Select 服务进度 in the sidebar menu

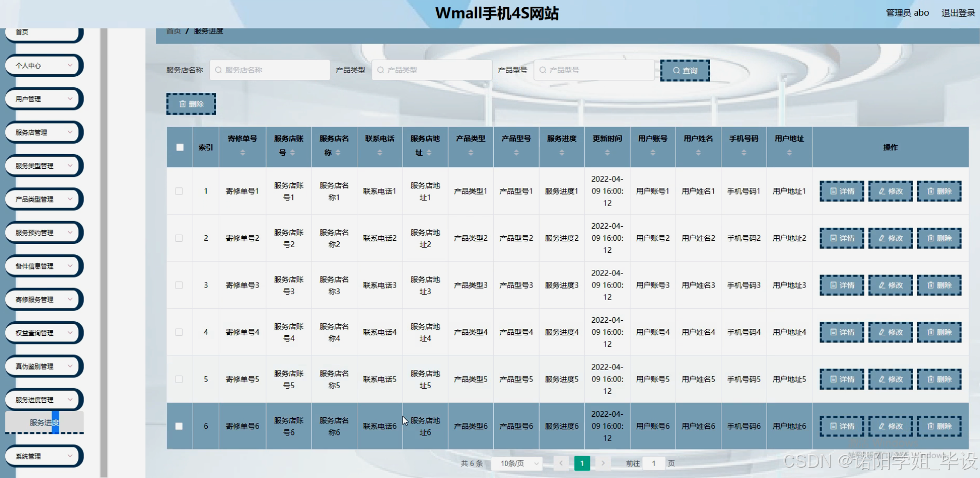tap(44, 421)
